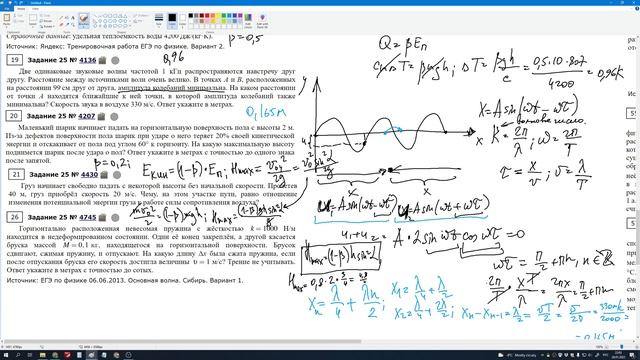Open the line Size dropdown
This screenshot has height=360, width=640.
point(159,20)
